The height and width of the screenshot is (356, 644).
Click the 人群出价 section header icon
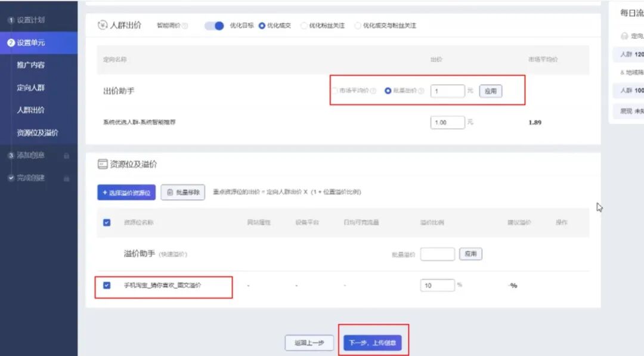pyautogui.click(x=102, y=25)
